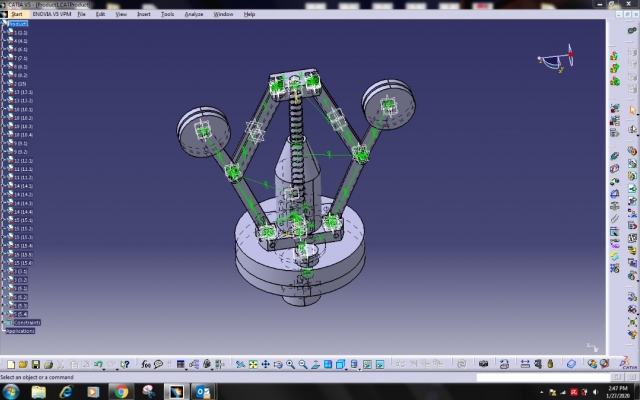The width and height of the screenshot is (640, 400).
Task: Click the What's This help icon
Action: point(125,364)
